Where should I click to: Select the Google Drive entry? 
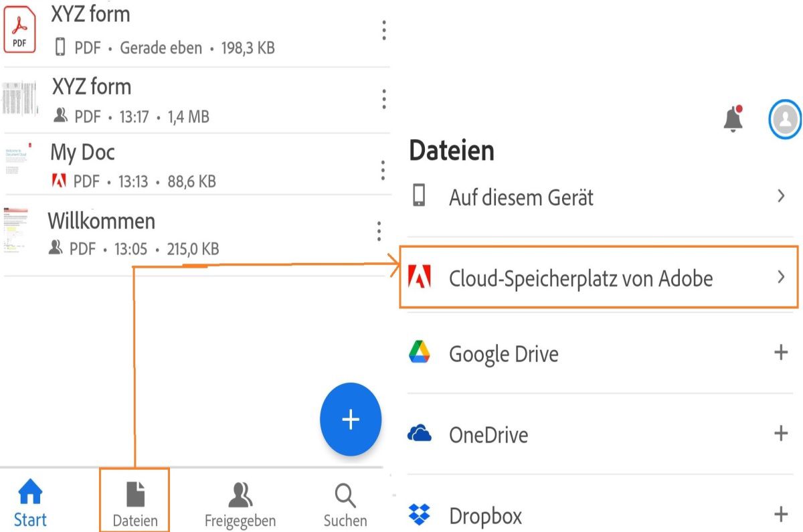coord(600,353)
